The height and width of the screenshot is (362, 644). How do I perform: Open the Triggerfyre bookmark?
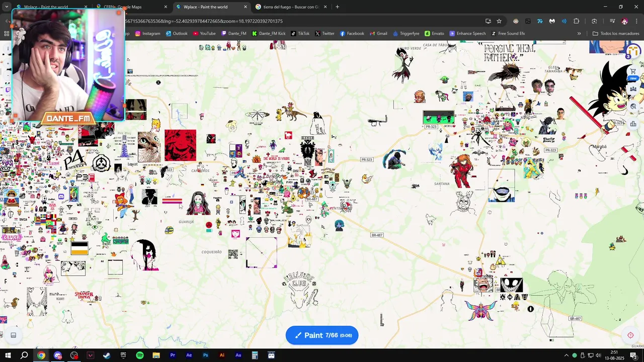point(406,34)
